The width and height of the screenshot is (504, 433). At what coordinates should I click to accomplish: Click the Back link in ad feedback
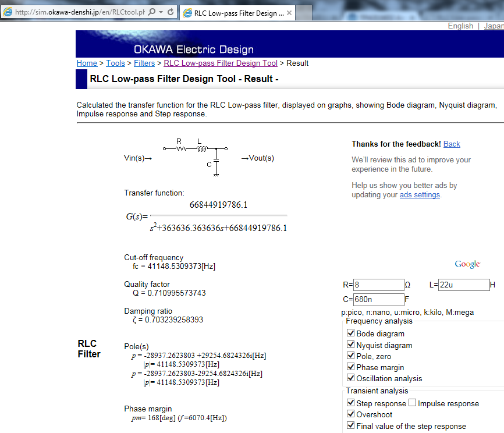(x=452, y=144)
